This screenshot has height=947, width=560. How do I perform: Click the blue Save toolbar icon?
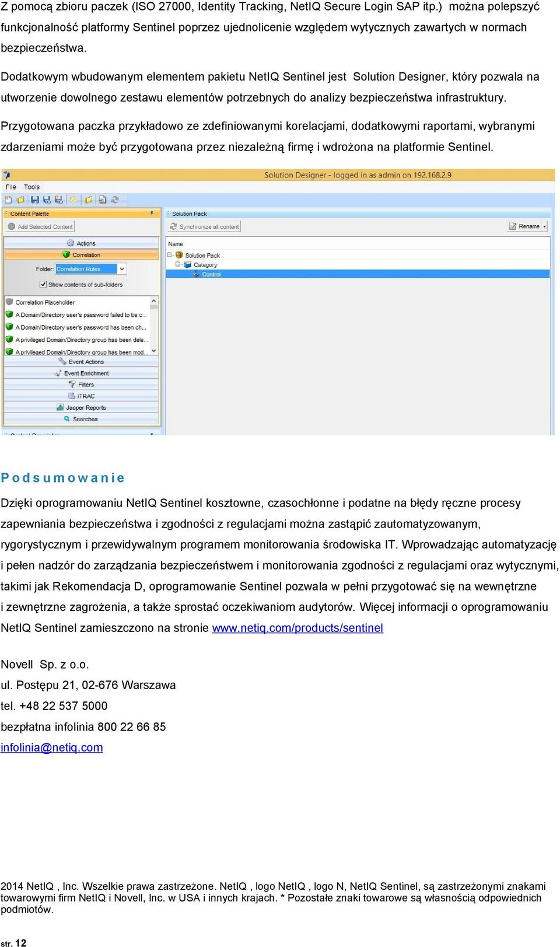click(x=34, y=200)
